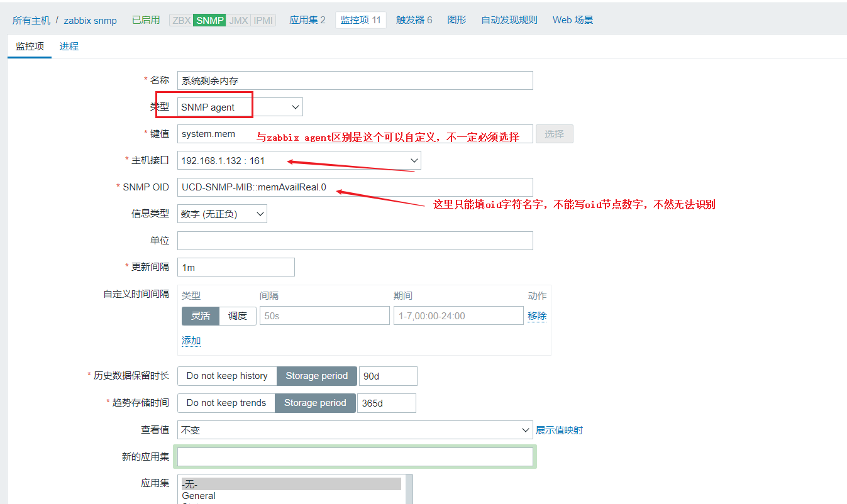Open the 所有主机 breadcrumb link
This screenshot has height=504, width=847.
31,20
